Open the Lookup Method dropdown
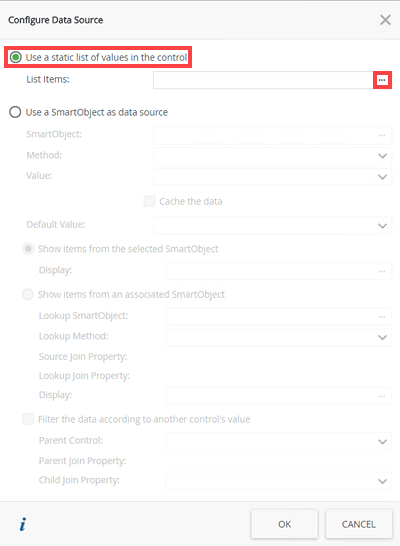The height and width of the screenshot is (546, 400). coord(279,337)
